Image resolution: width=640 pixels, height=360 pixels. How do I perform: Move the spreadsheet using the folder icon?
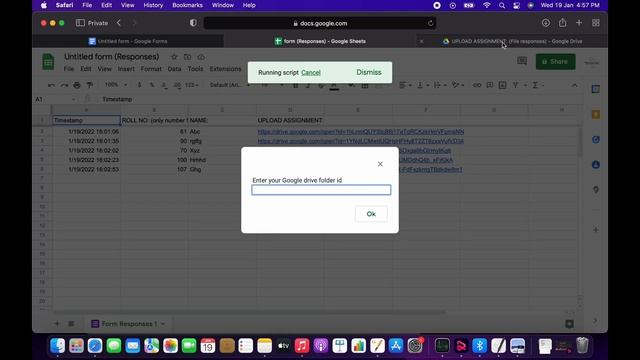pos(187,57)
